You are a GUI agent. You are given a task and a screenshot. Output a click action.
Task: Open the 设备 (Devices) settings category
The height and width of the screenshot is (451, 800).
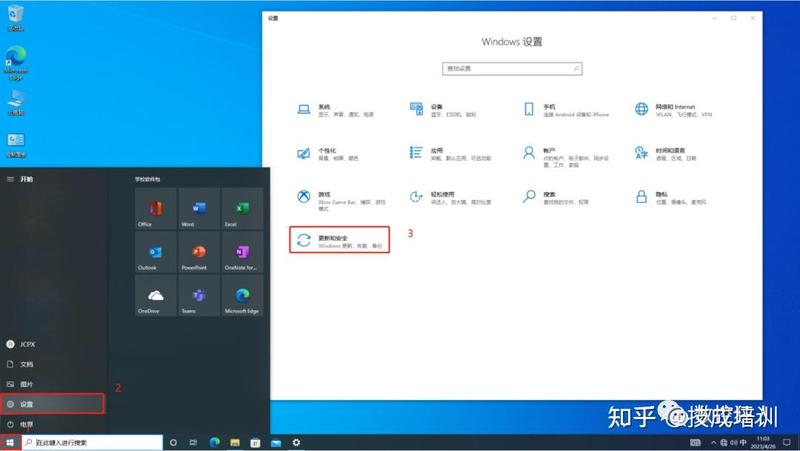(442, 110)
